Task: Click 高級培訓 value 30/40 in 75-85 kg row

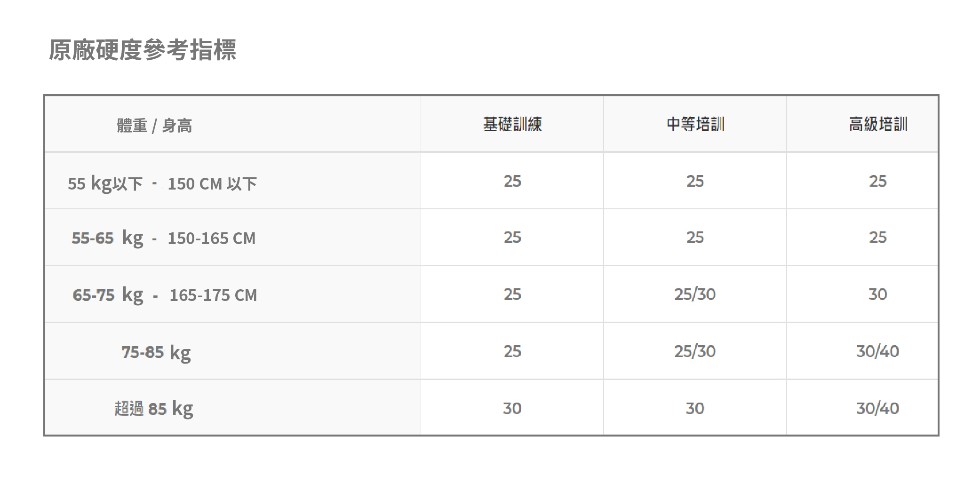Action: 877,351
